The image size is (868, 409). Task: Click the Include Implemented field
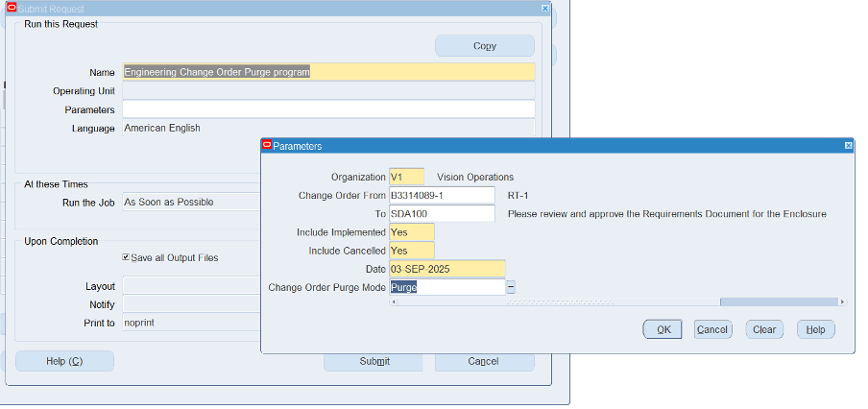click(x=411, y=232)
